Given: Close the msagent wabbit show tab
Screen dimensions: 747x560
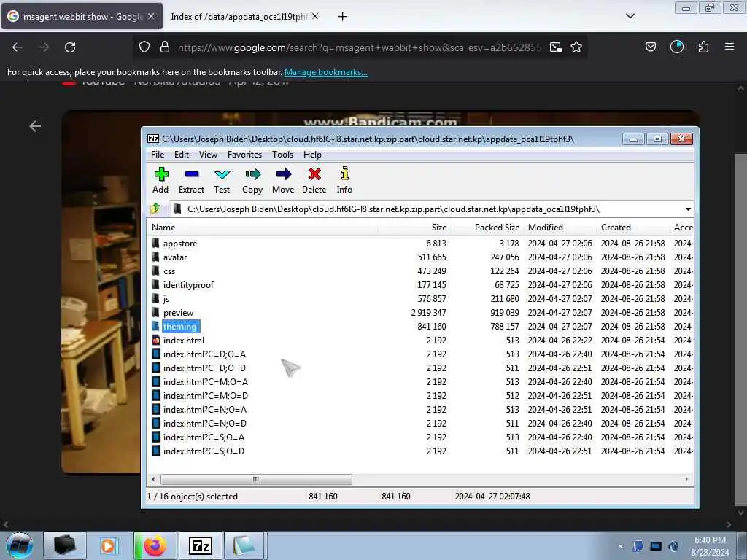Looking at the screenshot, I should (x=150, y=16).
